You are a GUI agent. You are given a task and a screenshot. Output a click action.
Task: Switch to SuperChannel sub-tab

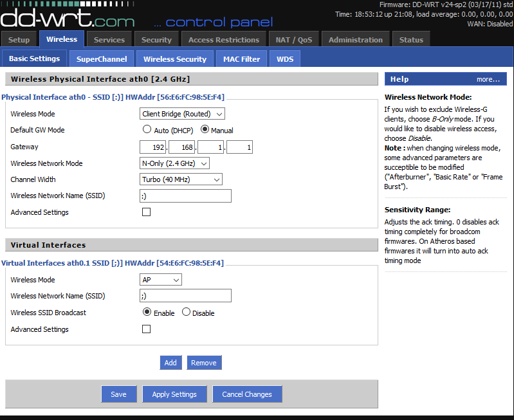(102, 59)
